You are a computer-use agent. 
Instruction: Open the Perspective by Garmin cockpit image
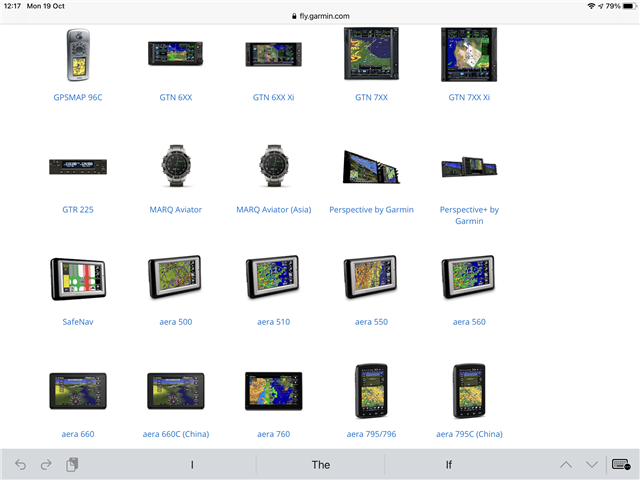(371, 167)
